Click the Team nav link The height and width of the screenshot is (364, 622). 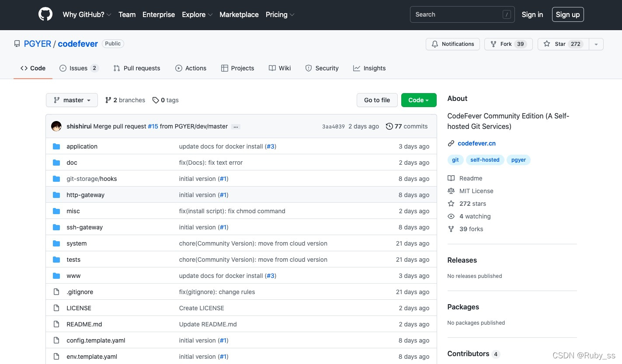click(127, 14)
